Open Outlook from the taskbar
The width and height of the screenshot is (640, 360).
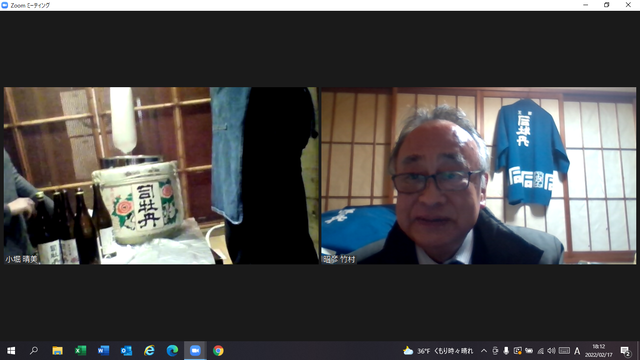click(x=126, y=351)
